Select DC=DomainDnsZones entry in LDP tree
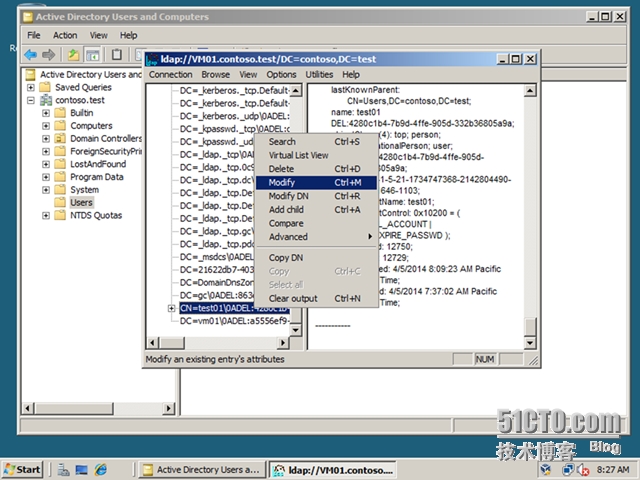This screenshot has width=640, height=480. pos(217,282)
